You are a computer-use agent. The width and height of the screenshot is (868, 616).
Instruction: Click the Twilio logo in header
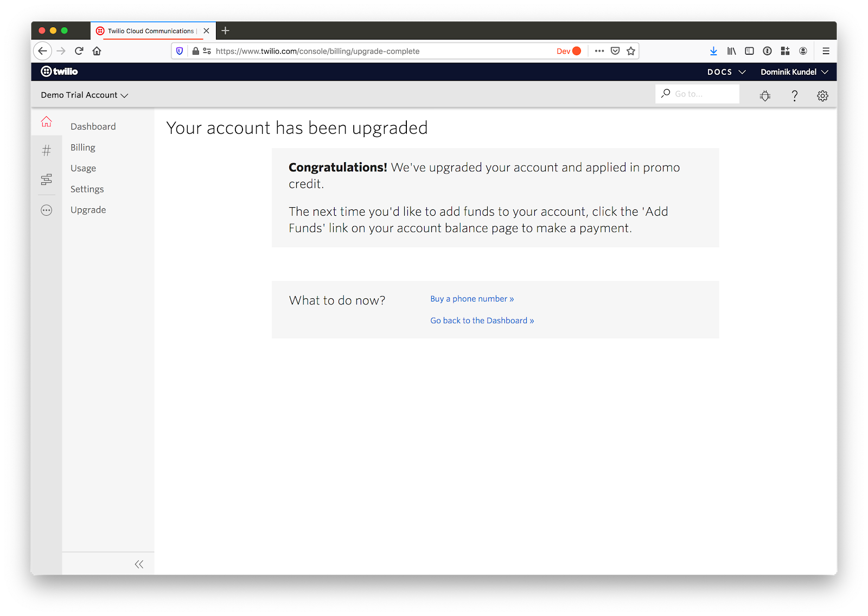(x=59, y=72)
